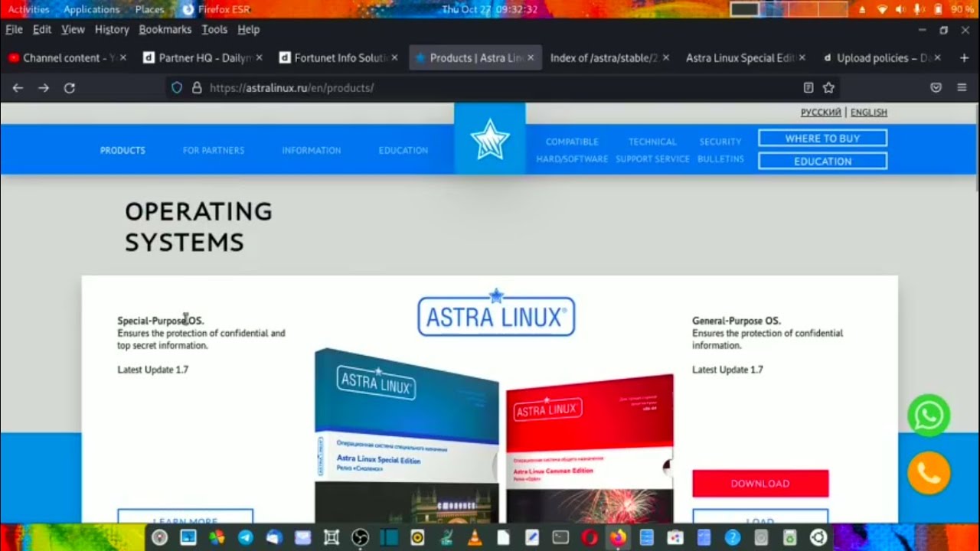Open SECURITY BULLETINS link
Viewport: 980px width, 551px height.
coord(720,151)
